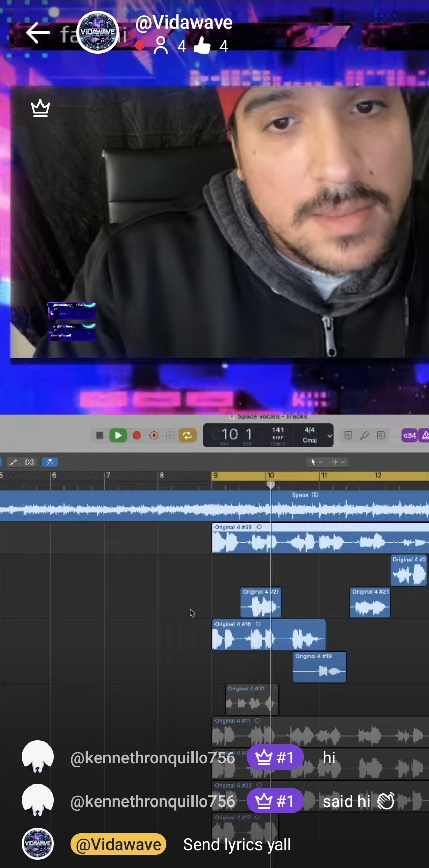Image resolution: width=429 pixels, height=868 pixels.
Task: Tap the #1 crown badge on said hi message
Action: tap(275, 801)
